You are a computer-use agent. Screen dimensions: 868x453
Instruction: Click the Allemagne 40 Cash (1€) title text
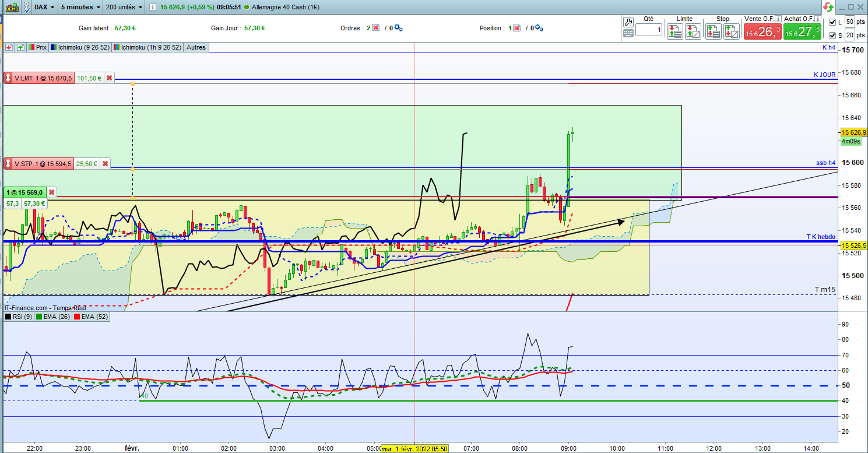tap(286, 7)
